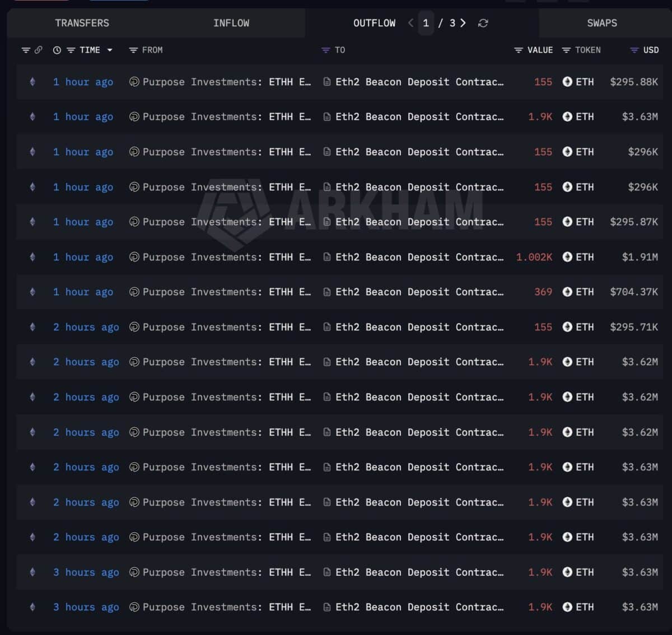Select the OUTFLOW tab

point(374,23)
